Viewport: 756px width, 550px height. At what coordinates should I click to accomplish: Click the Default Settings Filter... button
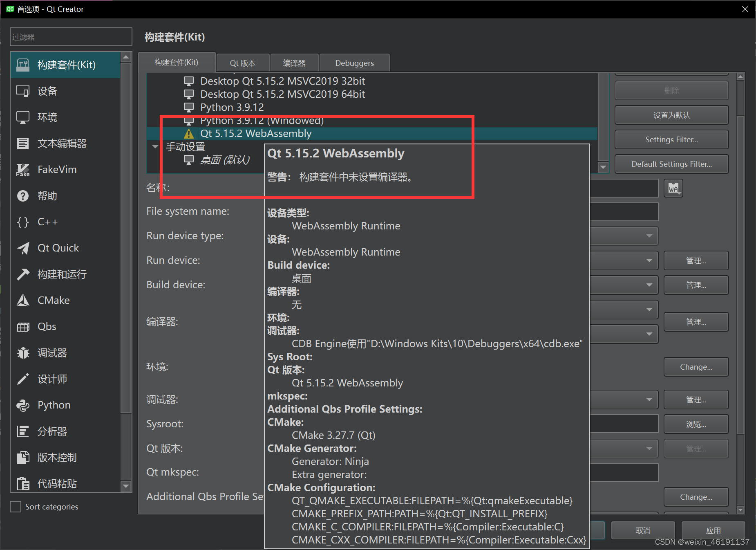tap(671, 164)
